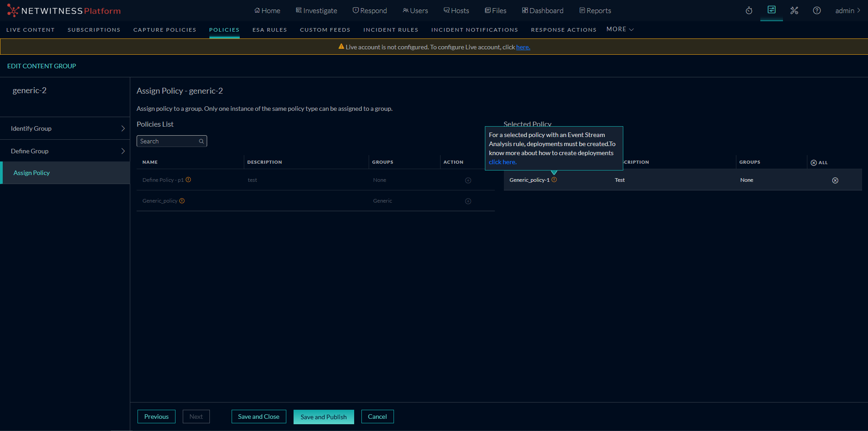Open the Help question mark icon
Viewport: 868px width, 431px height.
tap(817, 10)
